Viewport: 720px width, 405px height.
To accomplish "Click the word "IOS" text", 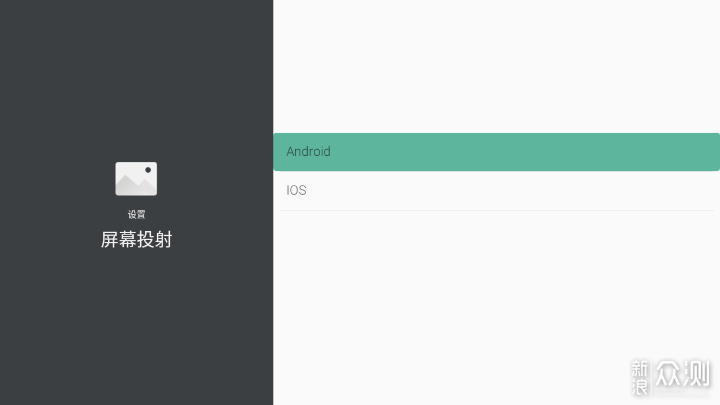I will point(296,190).
